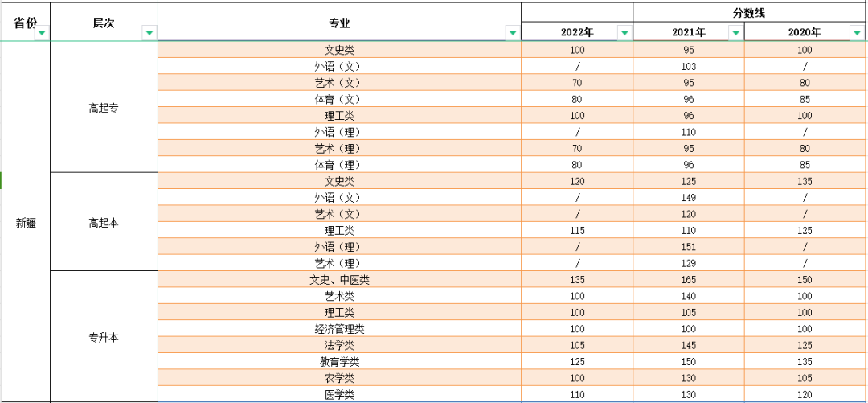Select the merged 高起本 level cell
This screenshot has width=868, height=403.
click(x=104, y=223)
